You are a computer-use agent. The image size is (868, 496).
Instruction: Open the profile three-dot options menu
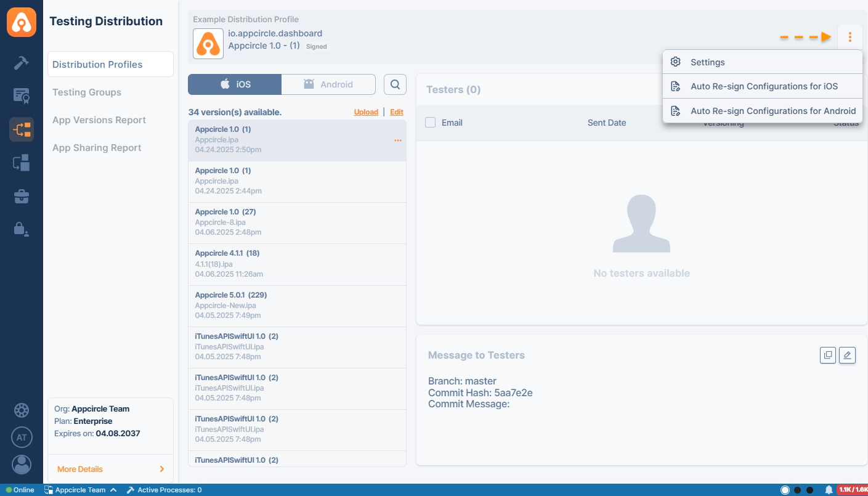click(x=850, y=37)
